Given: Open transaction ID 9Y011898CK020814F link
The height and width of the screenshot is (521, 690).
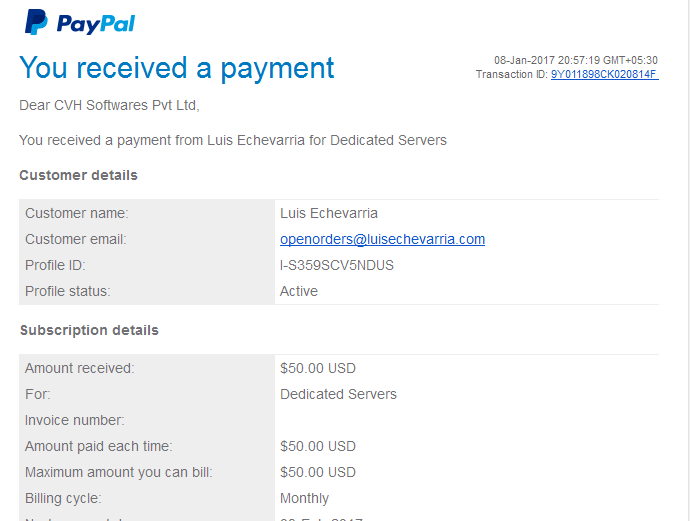Looking at the screenshot, I should click(x=605, y=74).
